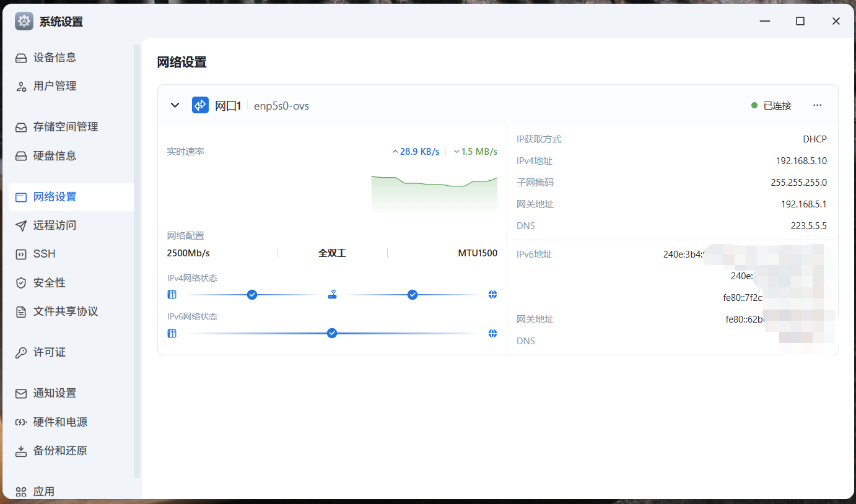This screenshot has height=504, width=856.
Task: Click the MTU1500 value
Action: pyautogui.click(x=478, y=253)
